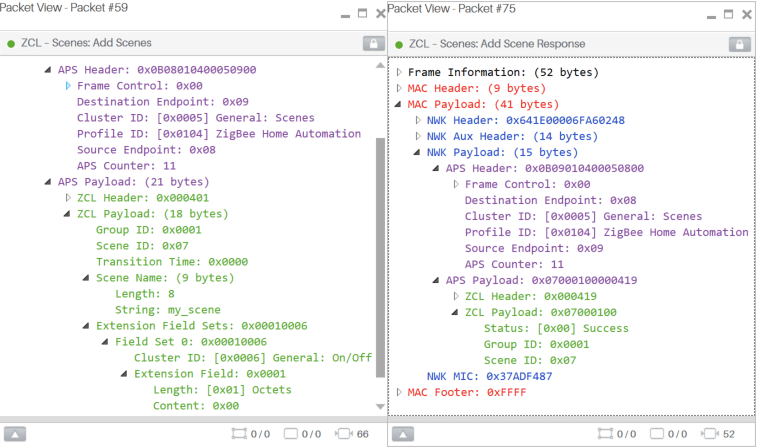Click the selection frame icon in Packet #75 footer
757x448 pixels.
tap(605, 434)
